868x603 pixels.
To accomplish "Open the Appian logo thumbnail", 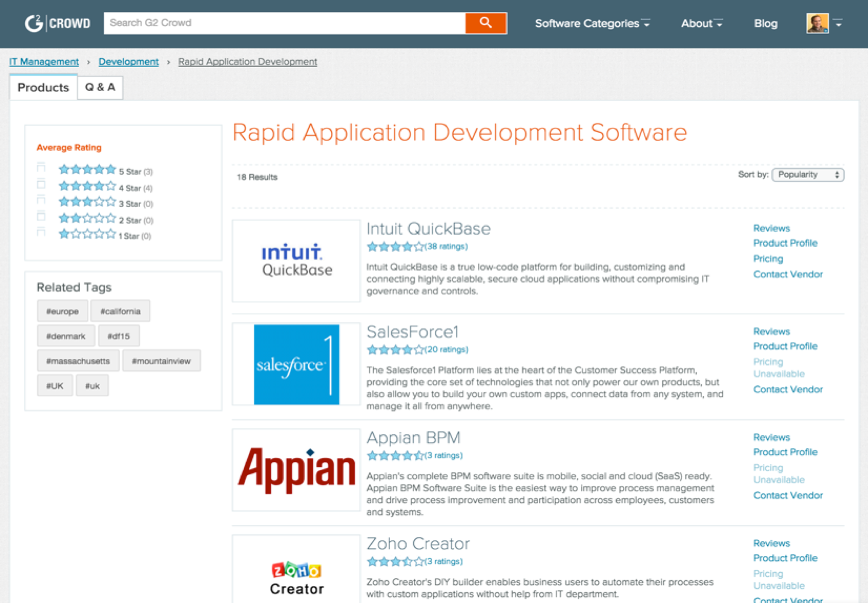I will 296,470.
